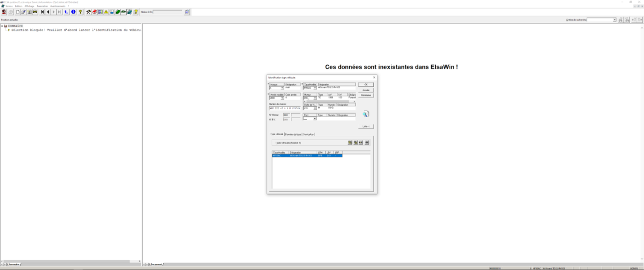
Task: Click the blank new document toolbar icon
Action: point(17,12)
